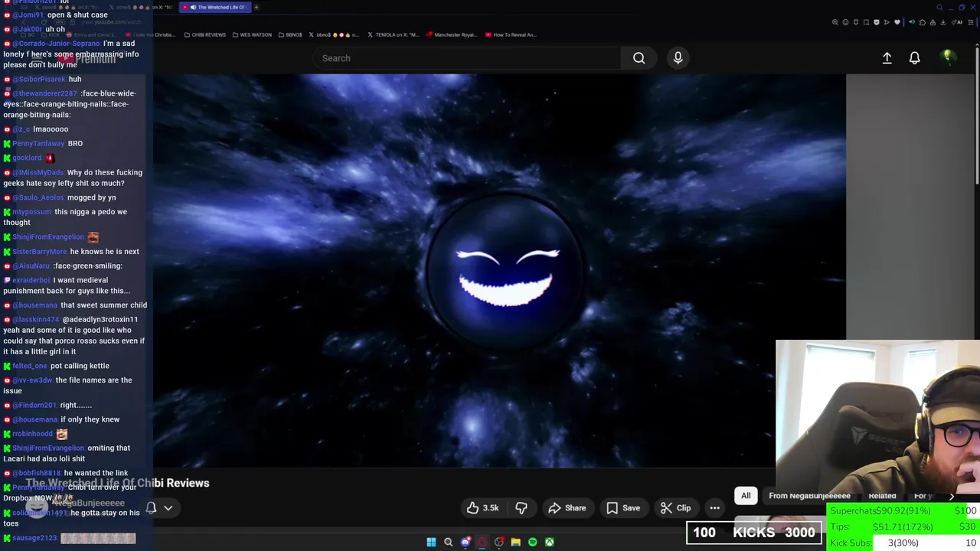
Task: Switch to 'The Wretched Life Of' browser tab
Action: (215, 8)
